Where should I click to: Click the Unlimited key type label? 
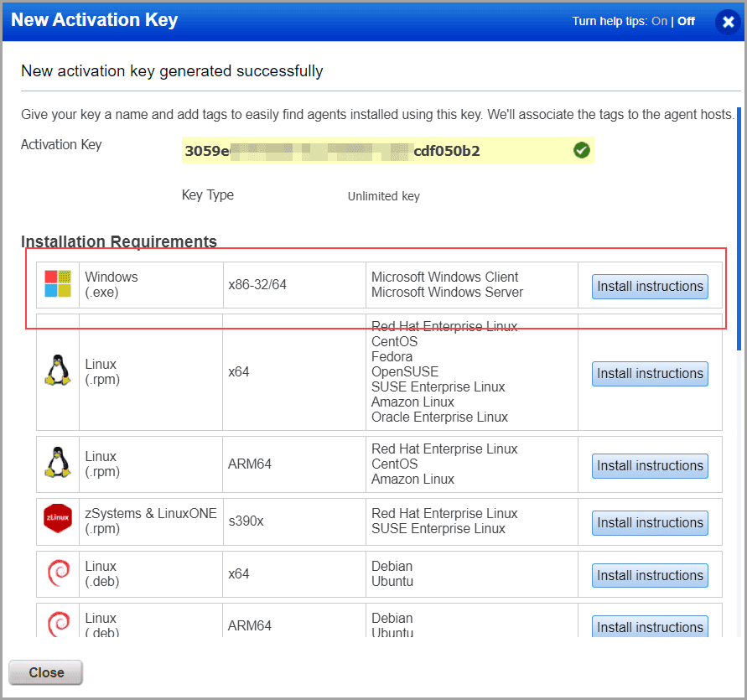[x=383, y=195]
